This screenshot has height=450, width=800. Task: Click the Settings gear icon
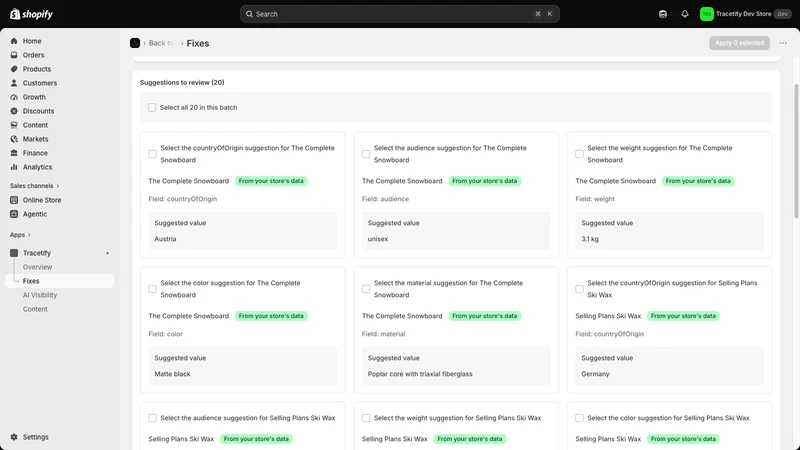point(14,437)
